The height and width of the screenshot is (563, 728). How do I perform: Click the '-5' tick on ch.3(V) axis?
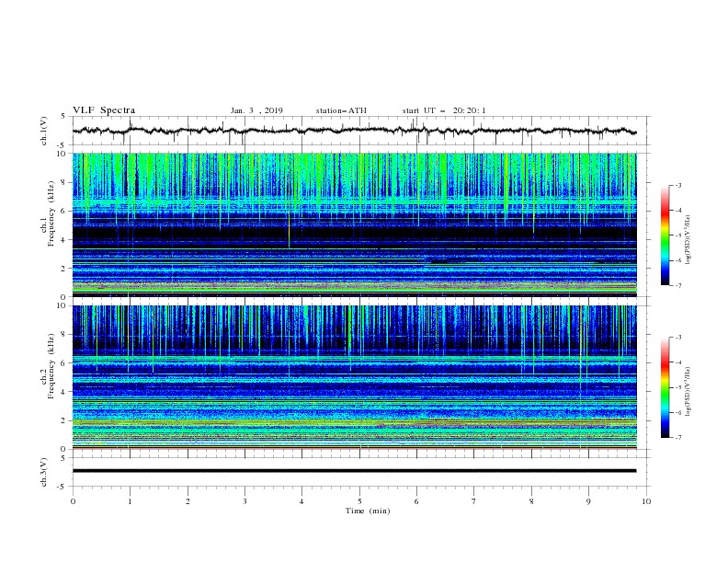tap(62, 487)
